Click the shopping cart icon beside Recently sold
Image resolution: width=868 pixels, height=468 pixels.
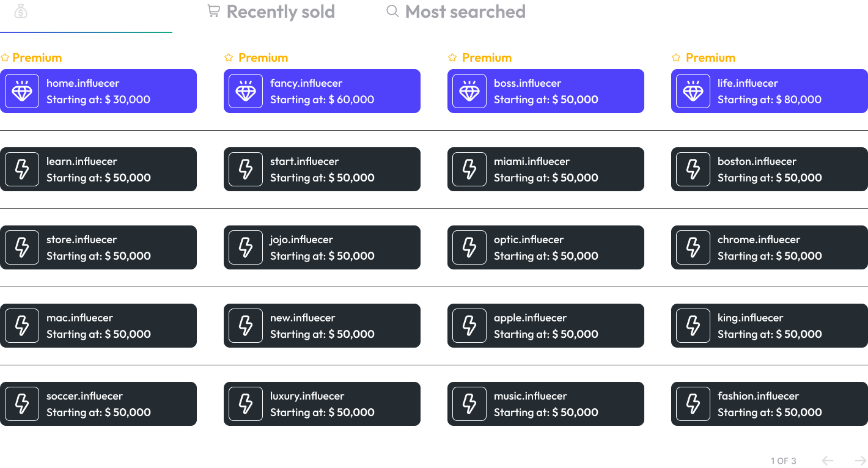click(x=213, y=11)
